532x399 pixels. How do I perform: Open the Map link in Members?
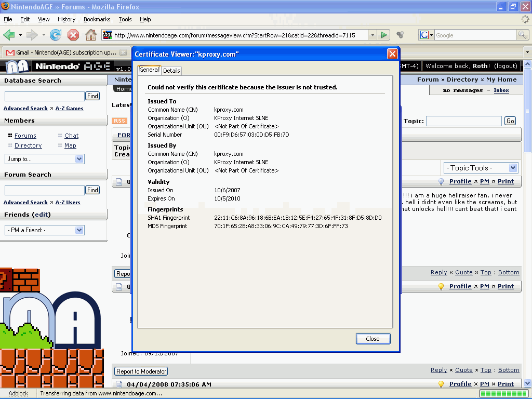click(70, 145)
